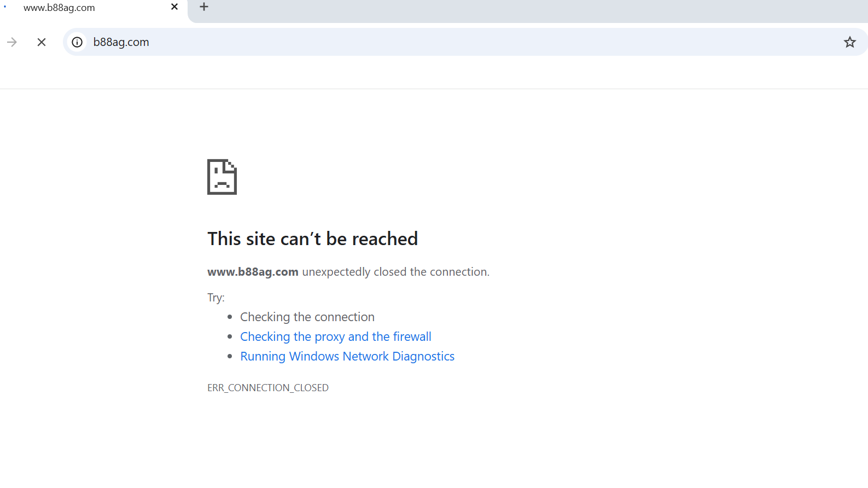Click the bold www.b88ag.com hostname text
This screenshot has width=868, height=488.
point(253,272)
